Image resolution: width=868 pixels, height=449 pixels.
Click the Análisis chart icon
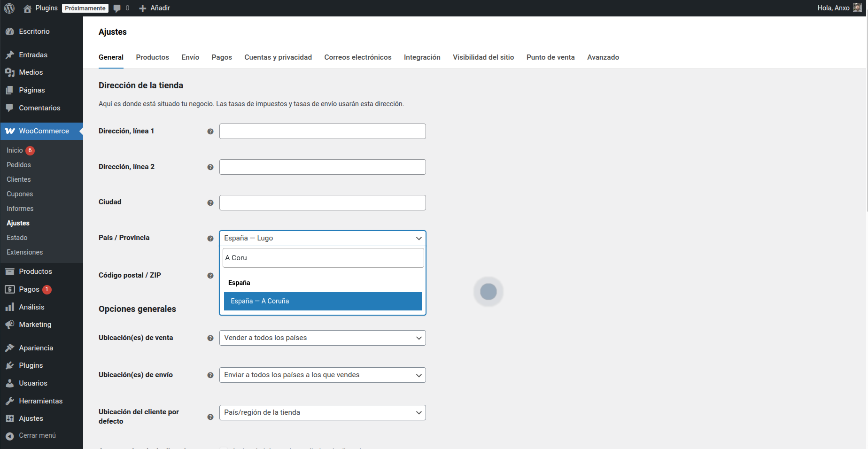pos(10,307)
